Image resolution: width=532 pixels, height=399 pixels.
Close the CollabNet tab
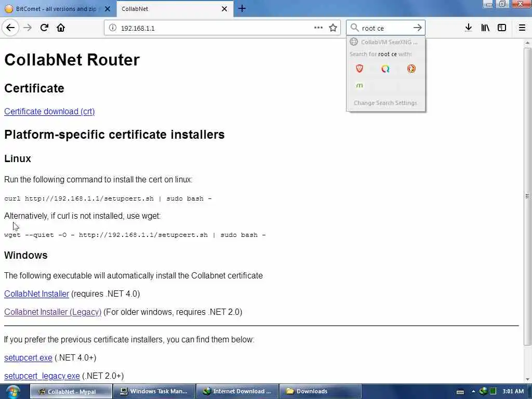coord(224,9)
